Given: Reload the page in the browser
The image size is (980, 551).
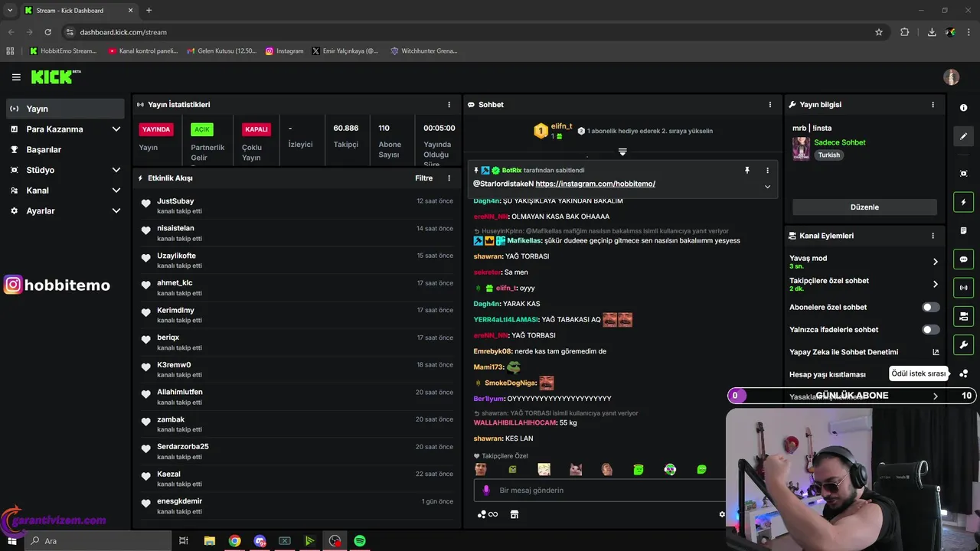Looking at the screenshot, I should [x=47, y=32].
